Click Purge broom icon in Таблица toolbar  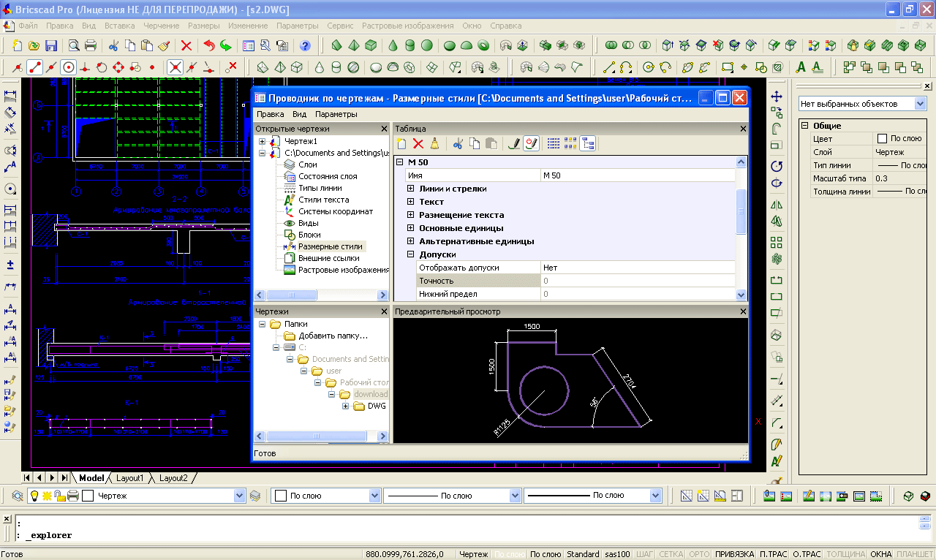click(434, 144)
